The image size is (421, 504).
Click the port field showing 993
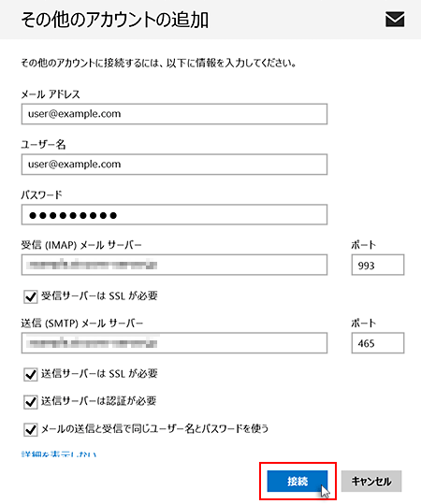pyautogui.click(x=378, y=265)
